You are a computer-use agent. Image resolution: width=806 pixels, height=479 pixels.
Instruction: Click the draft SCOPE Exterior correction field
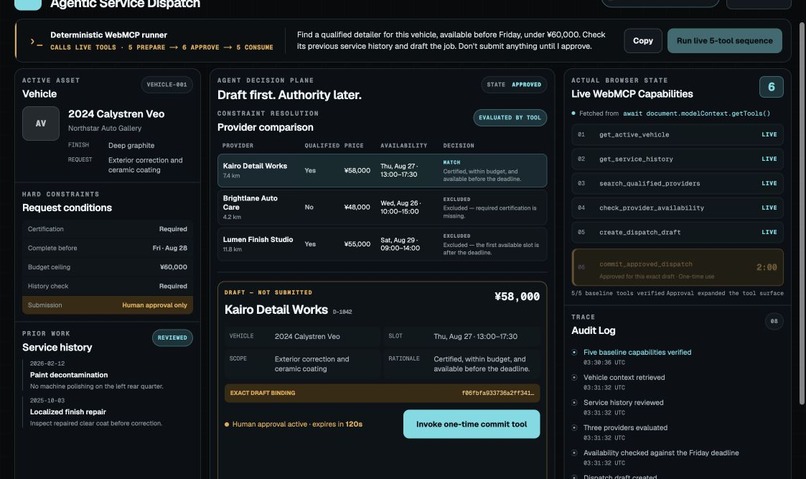302,364
